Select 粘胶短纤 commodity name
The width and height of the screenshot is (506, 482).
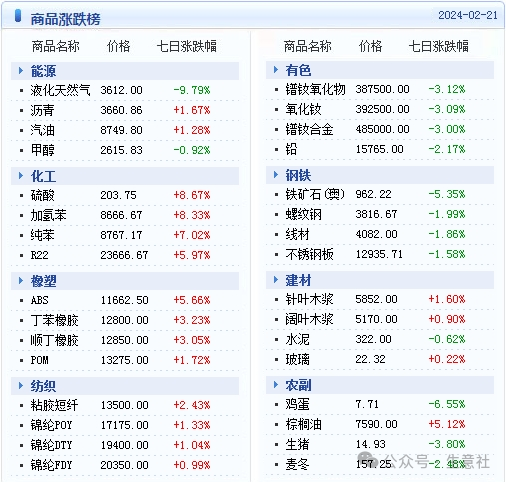54,405
